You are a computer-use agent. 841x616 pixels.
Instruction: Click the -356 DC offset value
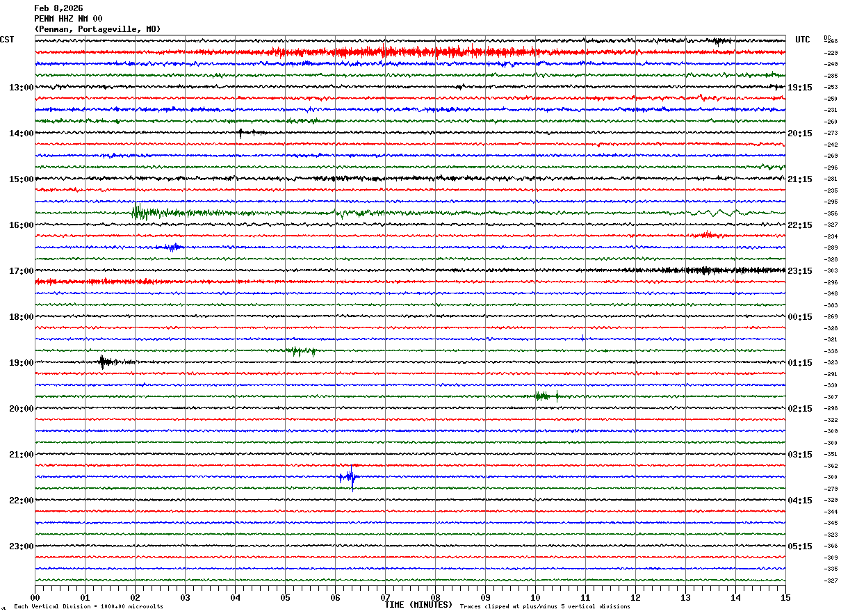point(831,213)
